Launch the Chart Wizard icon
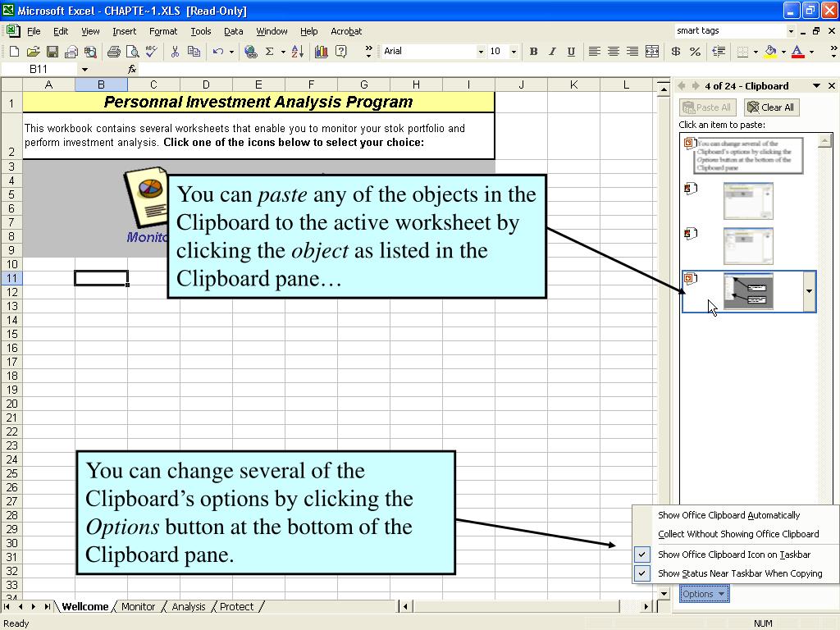The width and height of the screenshot is (840, 630). point(322,52)
